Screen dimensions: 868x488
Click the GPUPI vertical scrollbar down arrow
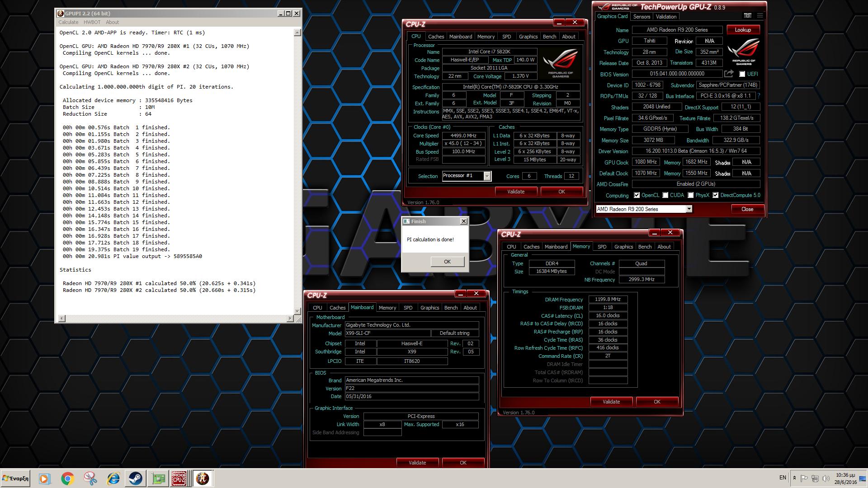pyautogui.click(x=297, y=311)
